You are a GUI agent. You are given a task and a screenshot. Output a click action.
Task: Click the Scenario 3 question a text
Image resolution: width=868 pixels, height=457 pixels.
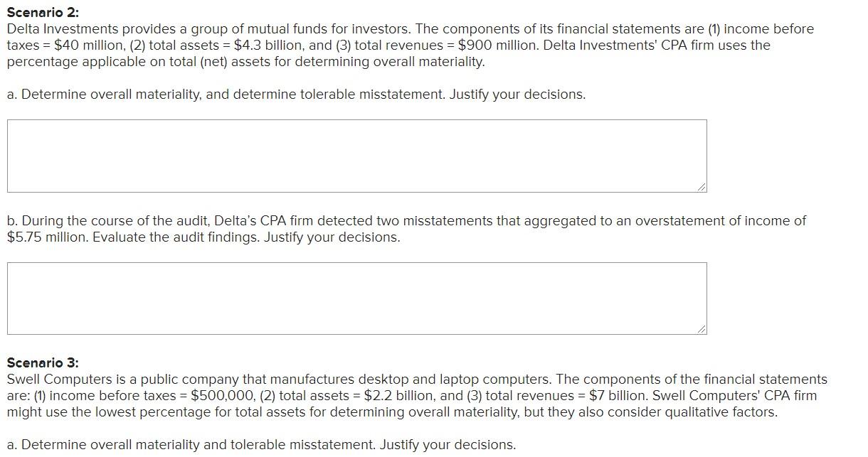click(x=261, y=445)
